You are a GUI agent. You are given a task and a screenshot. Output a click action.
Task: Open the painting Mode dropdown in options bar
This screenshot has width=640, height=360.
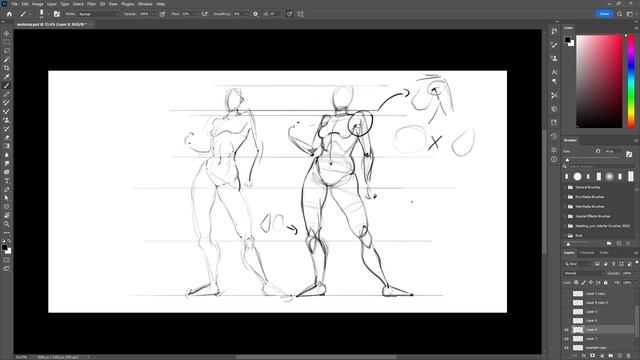click(x=98, y=14)
